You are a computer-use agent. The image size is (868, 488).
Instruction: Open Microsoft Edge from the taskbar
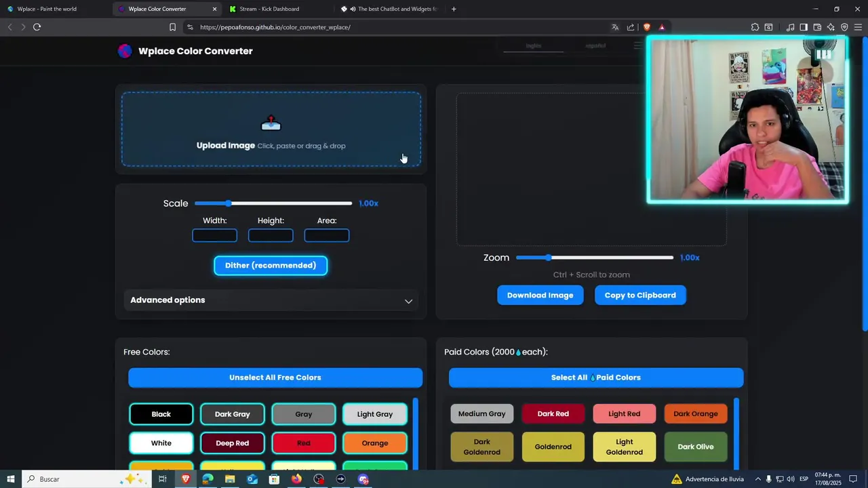(x=208, y=479)
